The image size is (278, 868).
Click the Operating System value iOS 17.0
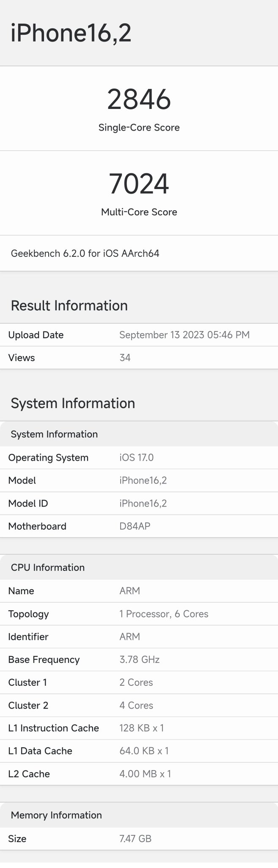pyautogui.click(x=136, y=458)
